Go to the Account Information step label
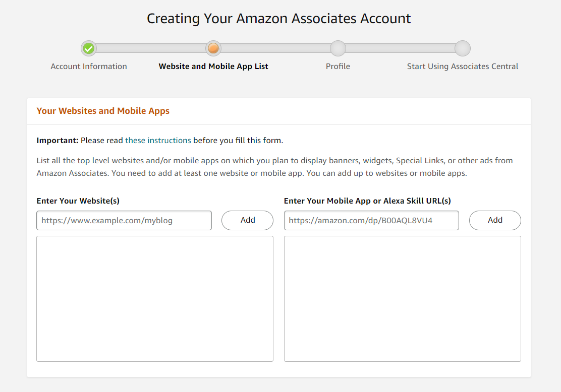The height and width of the screenshot is (392, 561). tap(89, 67)
